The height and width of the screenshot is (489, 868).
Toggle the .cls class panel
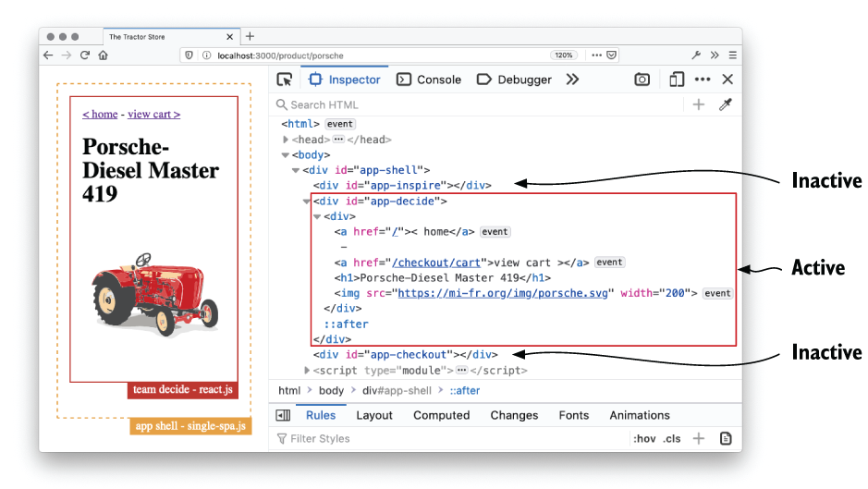(671, 438)
